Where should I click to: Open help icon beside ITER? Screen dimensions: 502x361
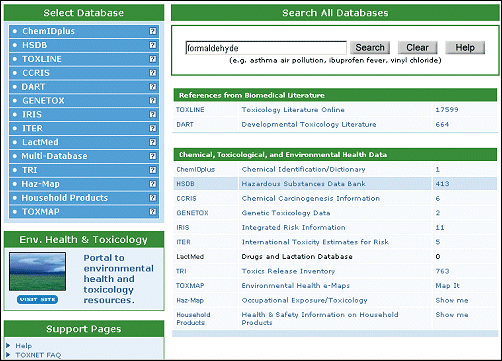tap(153, 128)
